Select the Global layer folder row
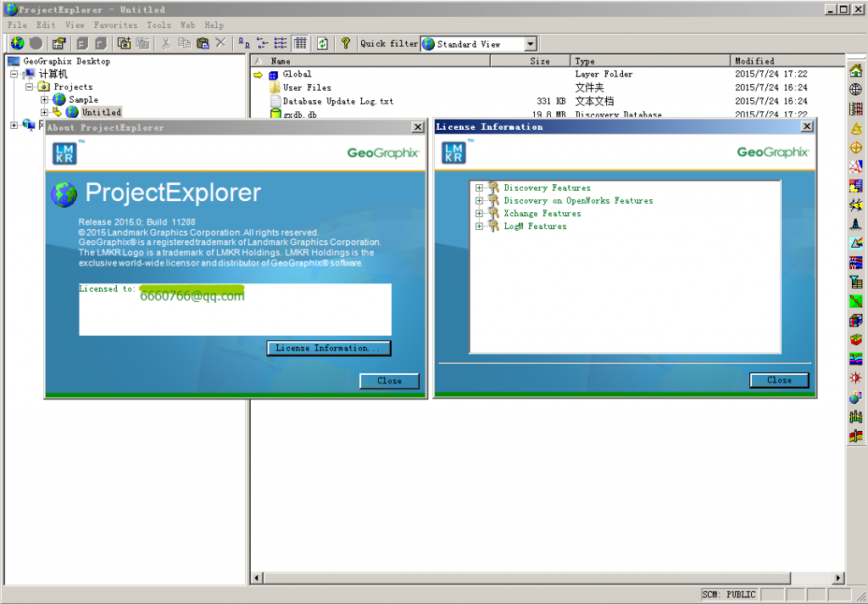The image size is (868, 604). coord(297,75)
